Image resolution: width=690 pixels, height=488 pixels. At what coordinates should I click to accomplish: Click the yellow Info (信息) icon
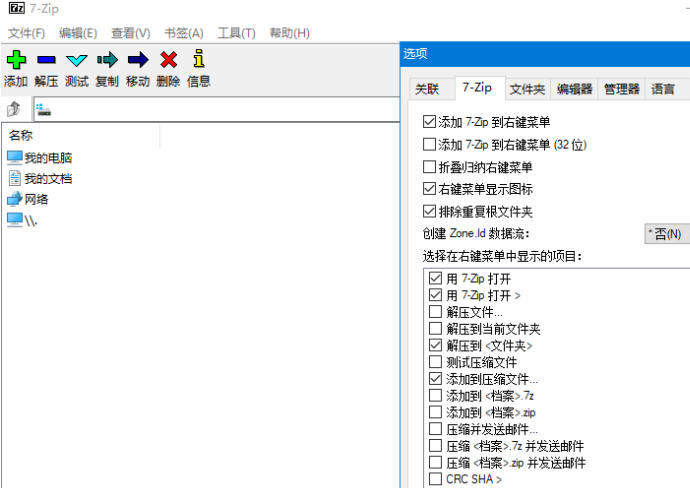199,58
